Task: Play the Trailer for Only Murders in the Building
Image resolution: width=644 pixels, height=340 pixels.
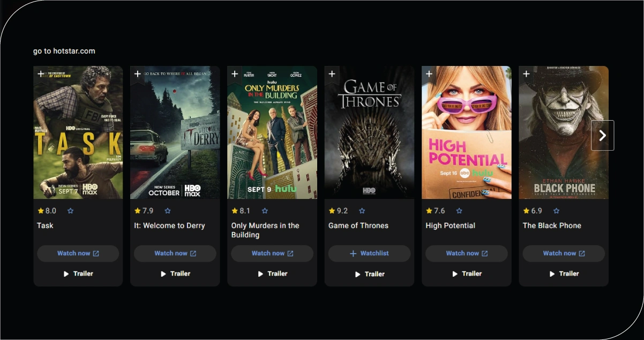Action: [272, 274]
